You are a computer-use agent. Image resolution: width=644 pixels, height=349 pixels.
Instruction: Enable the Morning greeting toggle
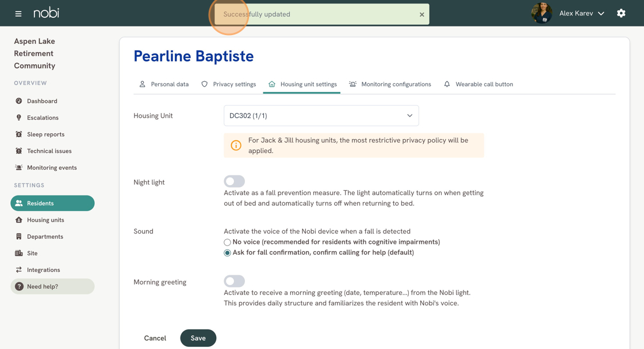(x=234, y=281)
